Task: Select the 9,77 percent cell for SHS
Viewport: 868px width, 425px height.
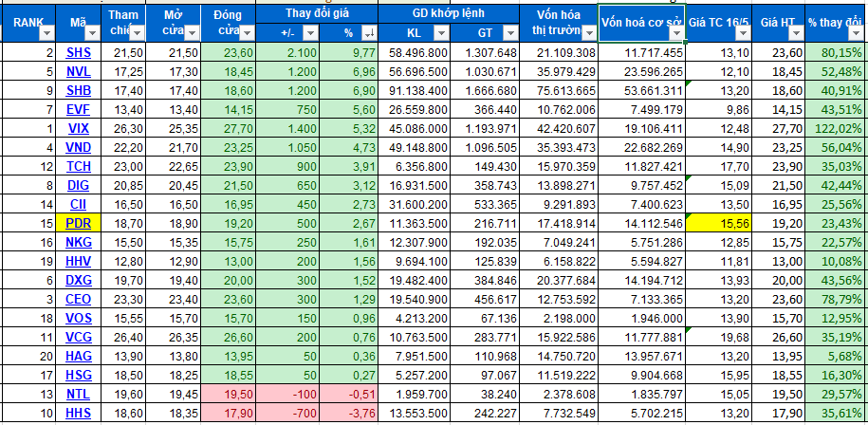Action: (349, 52)
